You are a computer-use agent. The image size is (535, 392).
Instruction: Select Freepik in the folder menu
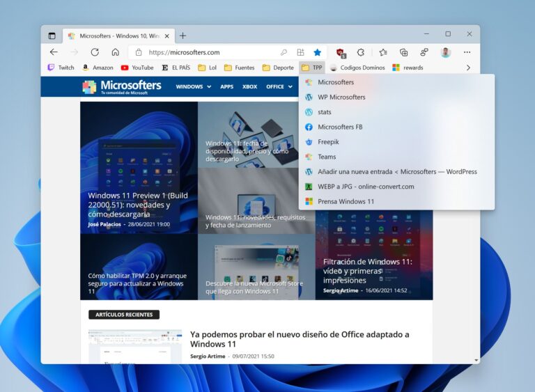(396, 142)
